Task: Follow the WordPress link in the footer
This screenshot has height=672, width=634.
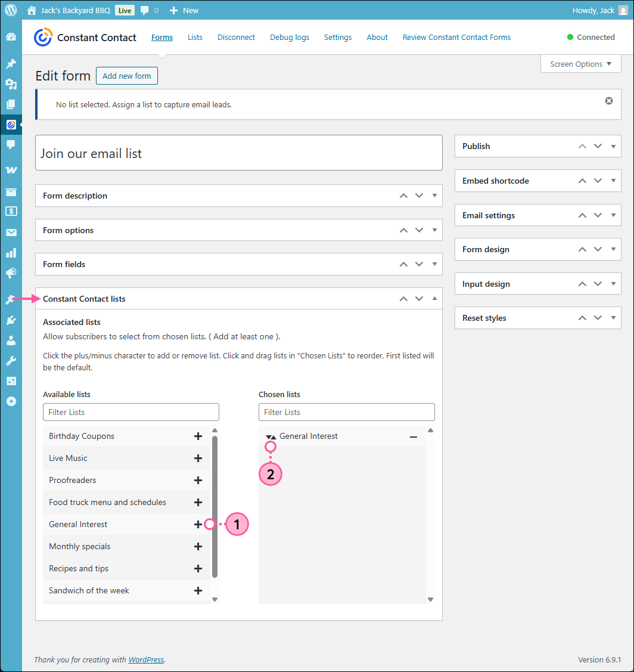Action: (146, 659)
